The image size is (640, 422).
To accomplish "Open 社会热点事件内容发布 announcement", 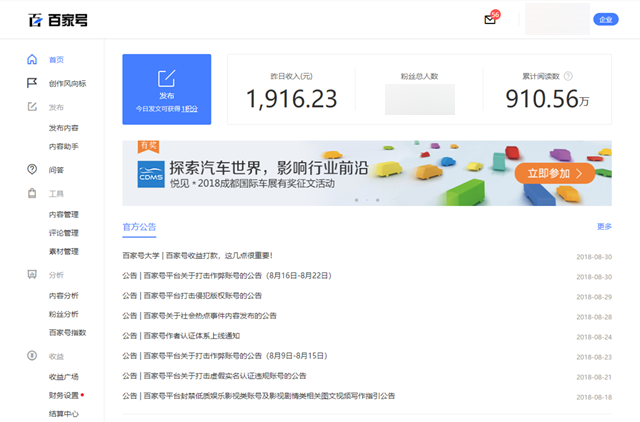I will (x=199, y=316).
